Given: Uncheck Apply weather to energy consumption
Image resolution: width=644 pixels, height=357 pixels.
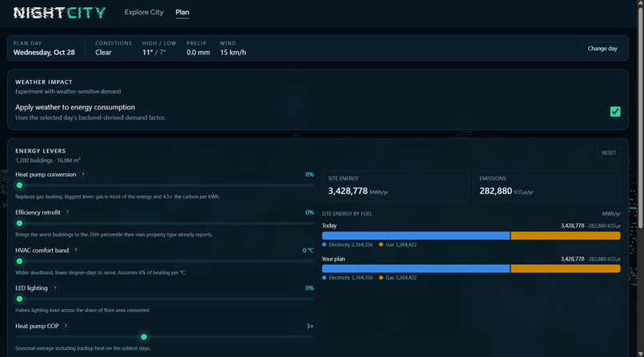Looking at the screenshot, I should point(615,112).
